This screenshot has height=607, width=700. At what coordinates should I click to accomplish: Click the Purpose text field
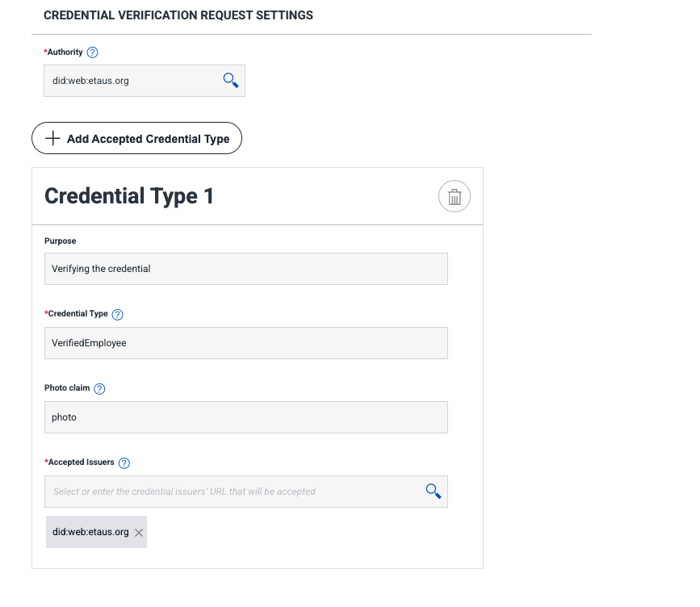[x=245, y=269]
